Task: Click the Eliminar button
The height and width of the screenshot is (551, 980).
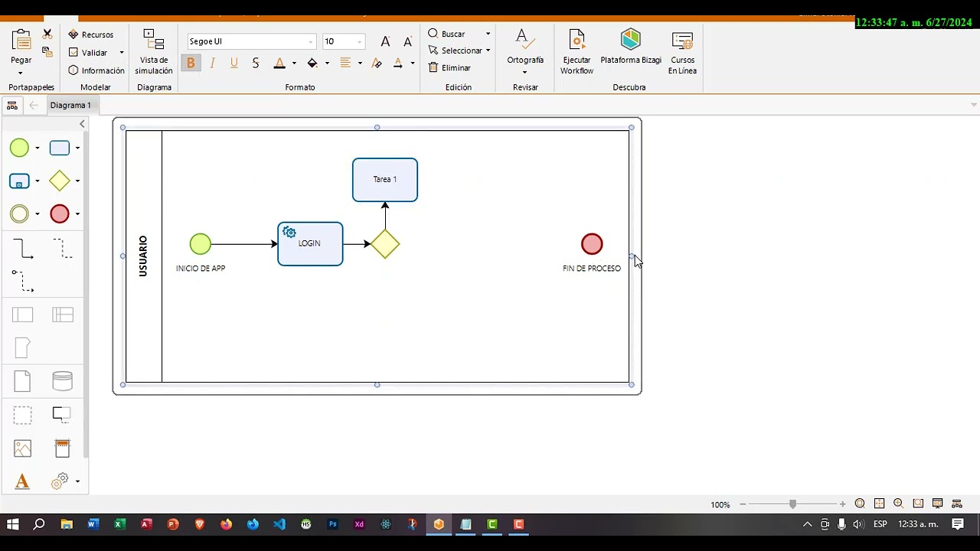Action: point(449,67)
